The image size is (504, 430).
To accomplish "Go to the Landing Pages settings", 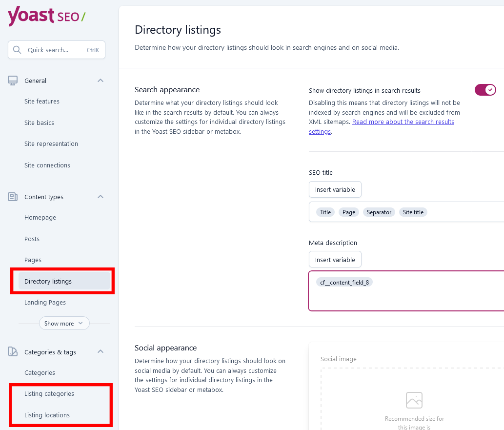I will (x=45, y=302).
